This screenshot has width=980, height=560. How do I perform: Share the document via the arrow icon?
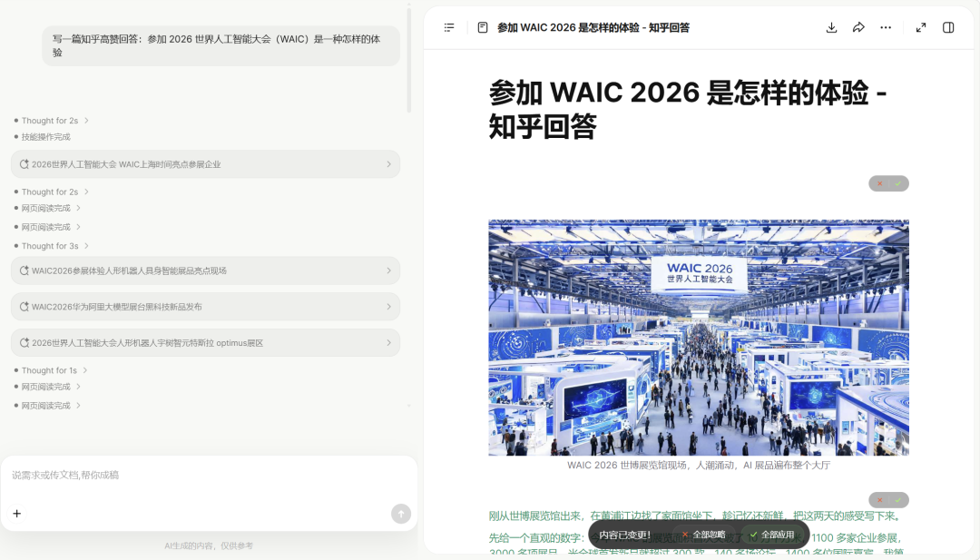[858, 27]
